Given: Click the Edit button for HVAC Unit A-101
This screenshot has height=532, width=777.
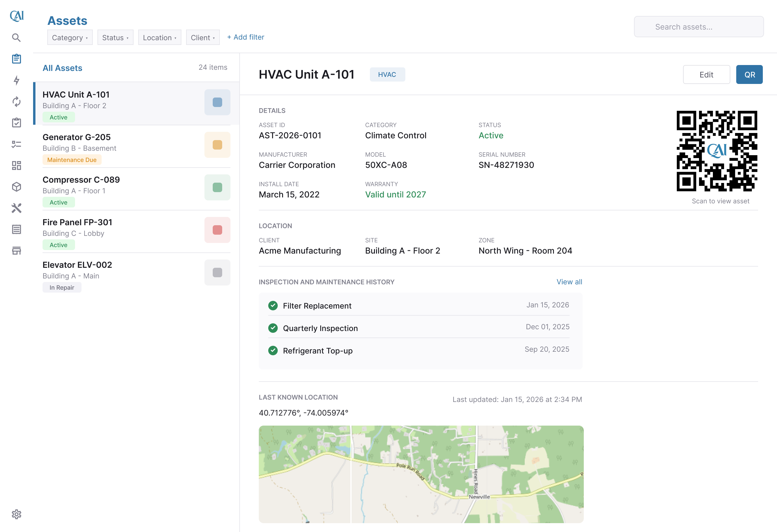Looking at the screenshot, I should 706,74.
